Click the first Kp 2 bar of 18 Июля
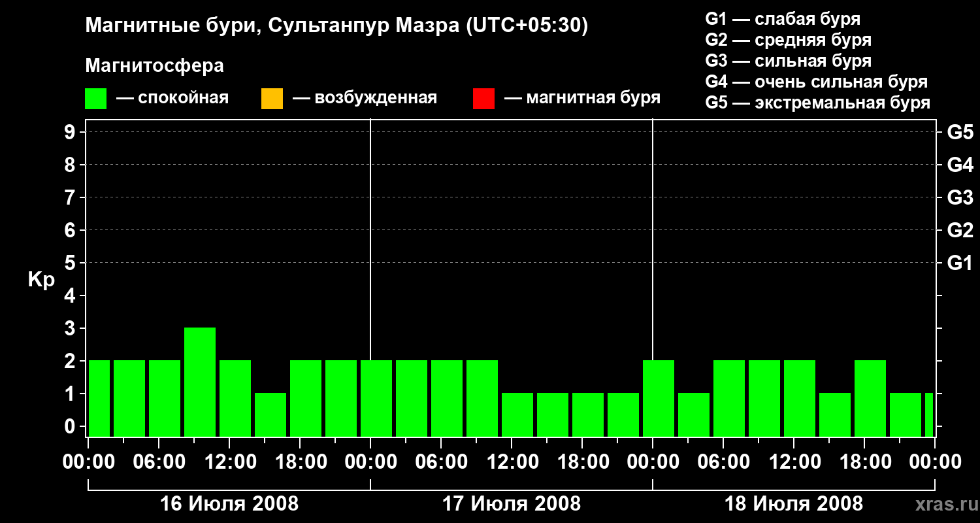The width and height of the screenshot is (980, 523). pos(659,398)
